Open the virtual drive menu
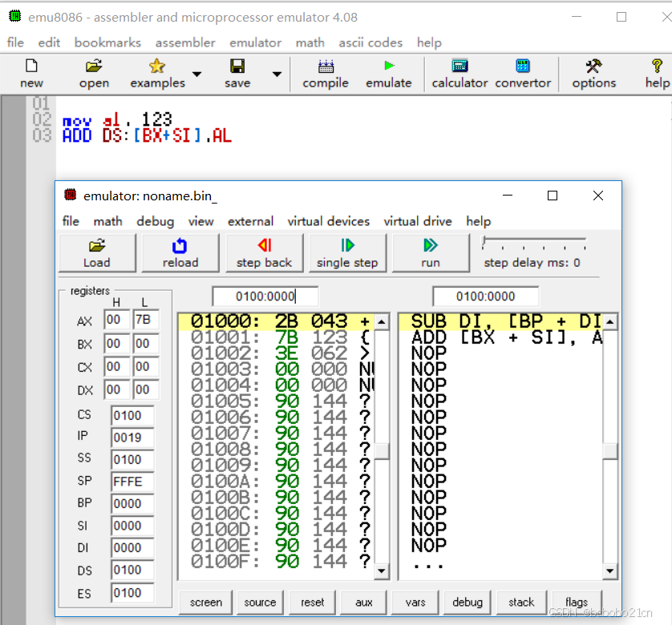Image resolution: width=672 pixels, height=625 pixels. pyautogui.click(x=418, y=221)
